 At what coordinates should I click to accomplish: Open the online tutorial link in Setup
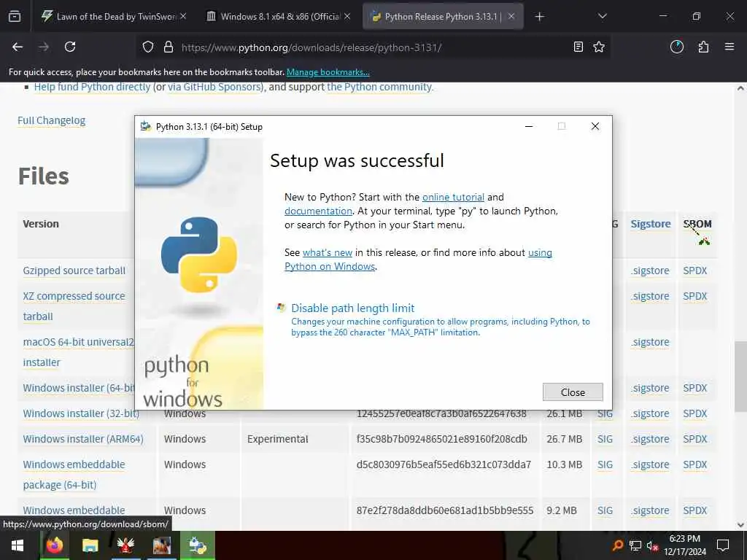[453, 197]
